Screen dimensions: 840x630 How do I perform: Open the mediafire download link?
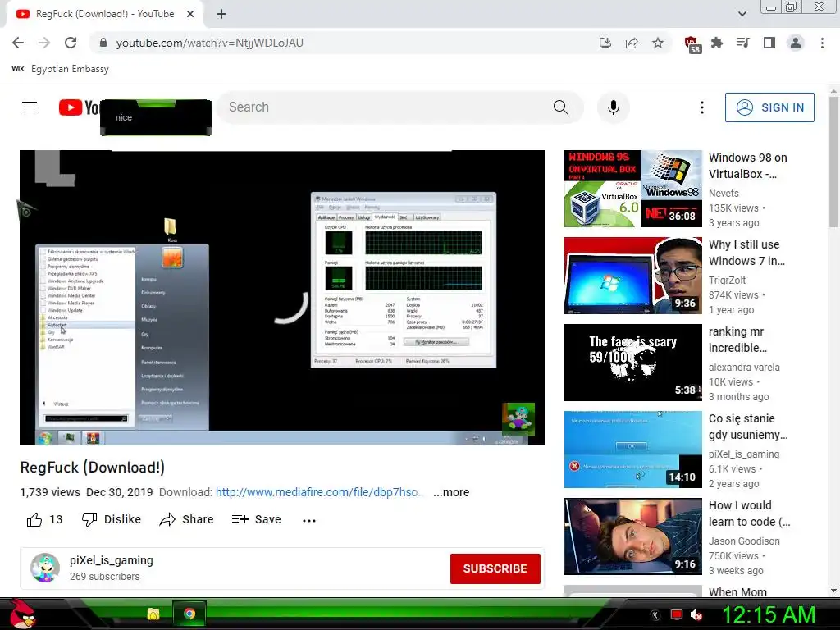tap(319, 492)
